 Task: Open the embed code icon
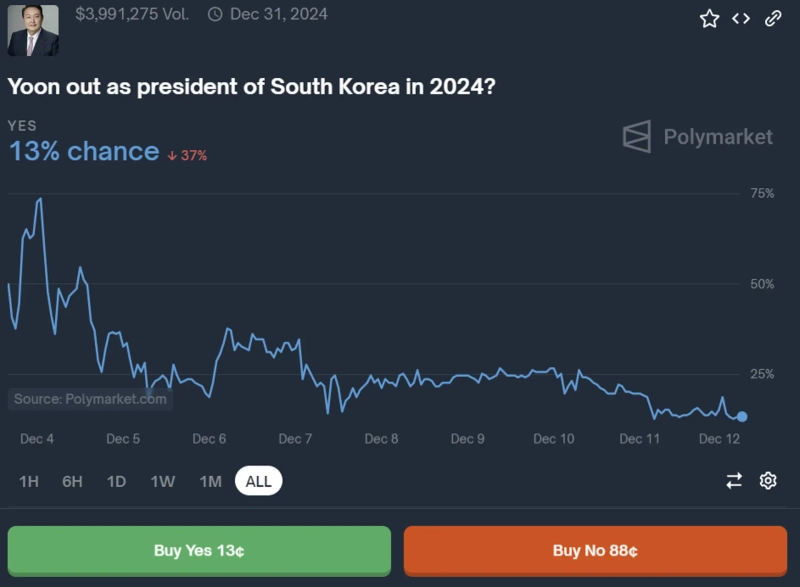pos(741,18)
